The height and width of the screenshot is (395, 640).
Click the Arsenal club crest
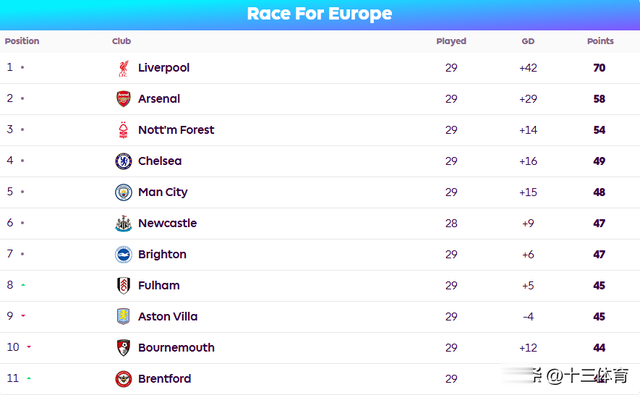coord(123,99)
